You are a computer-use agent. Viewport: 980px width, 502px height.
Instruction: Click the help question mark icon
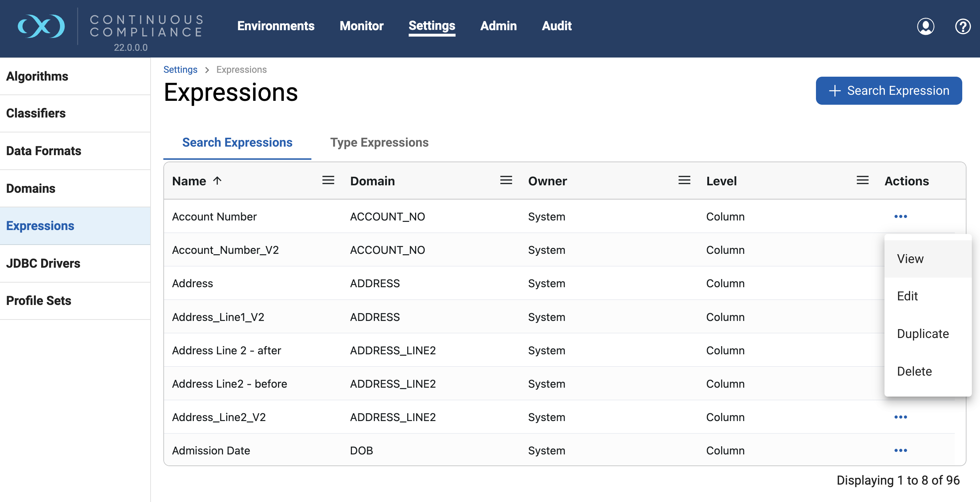click(x=962, y=26)
